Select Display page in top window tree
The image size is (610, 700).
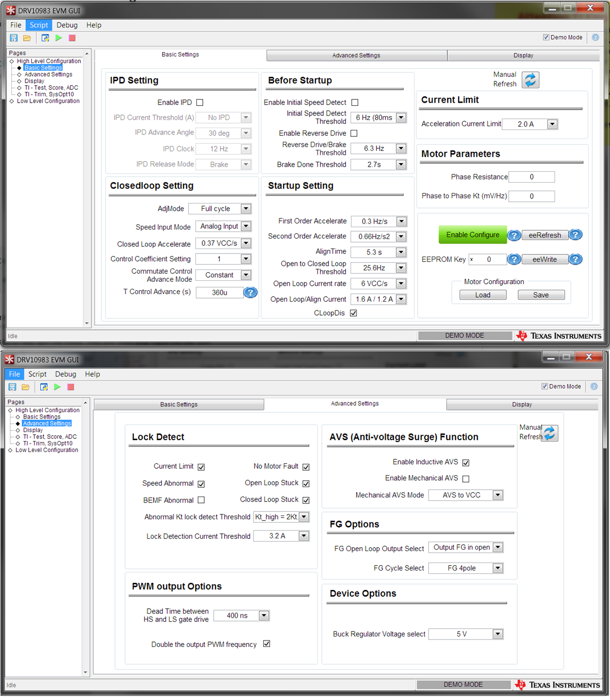click(x=34, y=81)
